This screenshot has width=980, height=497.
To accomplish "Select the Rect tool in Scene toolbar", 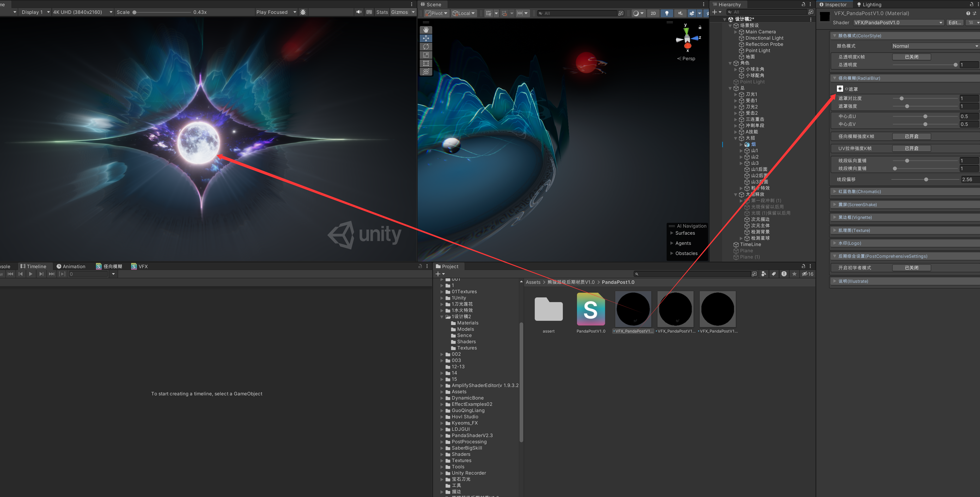I will tap(426, 63).
